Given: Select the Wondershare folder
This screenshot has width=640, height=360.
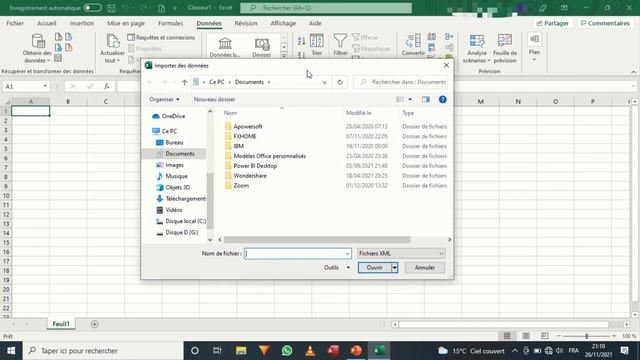Looking at the screenshot, I should [246, 176].
